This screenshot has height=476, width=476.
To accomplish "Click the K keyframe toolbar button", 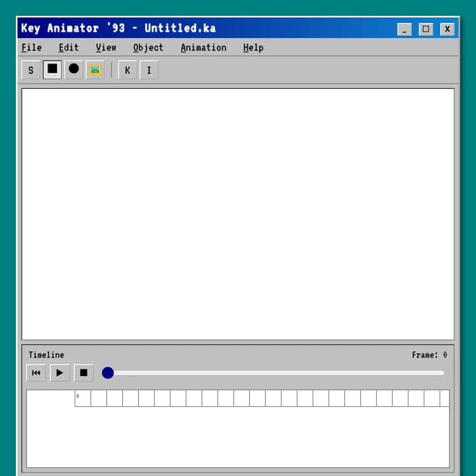I will coord(128,70).
